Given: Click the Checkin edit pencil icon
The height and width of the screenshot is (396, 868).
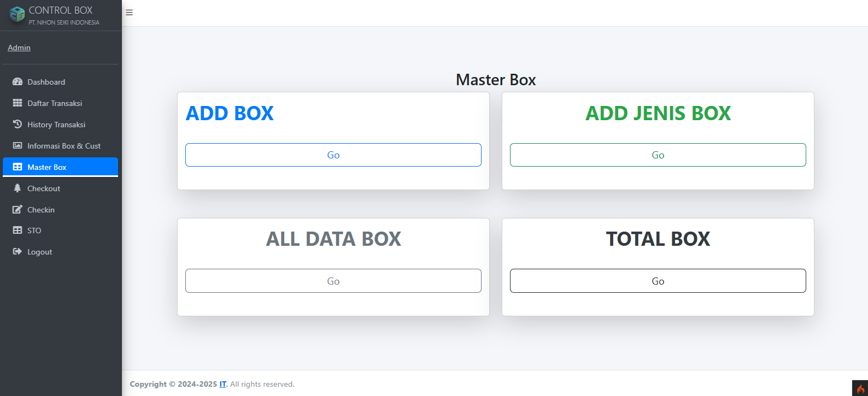Looking at the screenshot, I should 17,210.
